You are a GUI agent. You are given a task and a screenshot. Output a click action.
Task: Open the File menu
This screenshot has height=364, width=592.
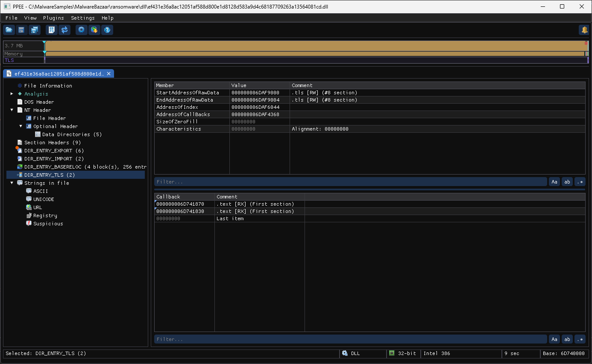(12, 18)
